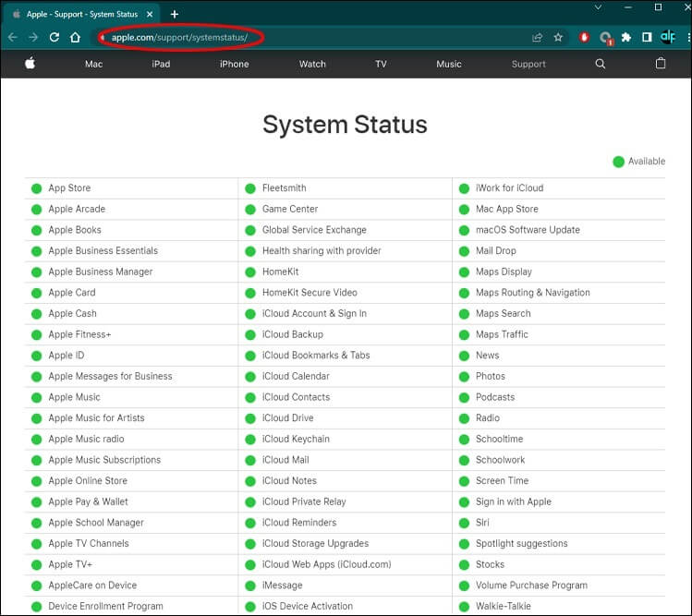The width and height of the screenshot is (692, 616).
Task: Click the browser home icon
Action: 76,38
